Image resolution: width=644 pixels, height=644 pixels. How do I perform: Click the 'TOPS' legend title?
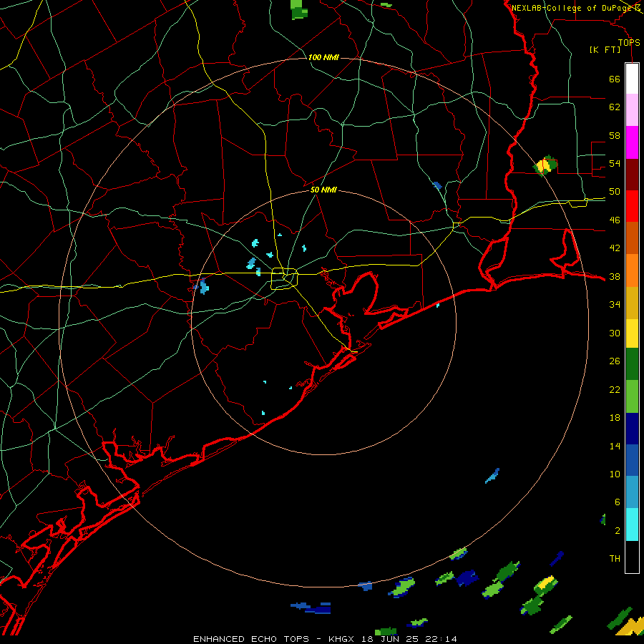(629, 42)
